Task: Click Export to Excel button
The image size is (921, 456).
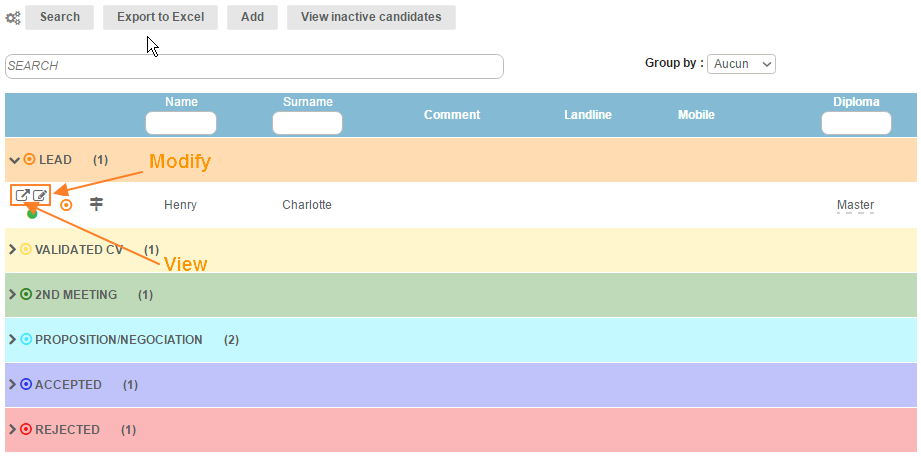Action: click(160, 17)
